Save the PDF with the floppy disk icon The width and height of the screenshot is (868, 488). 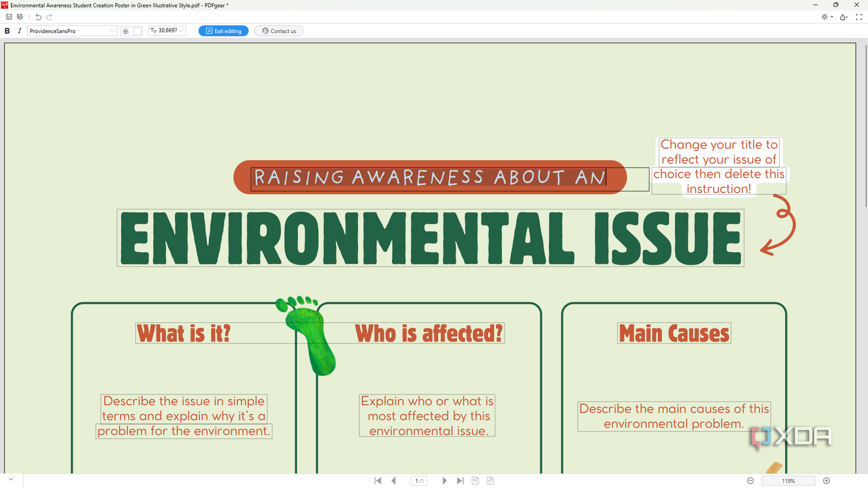coord(9,17)
